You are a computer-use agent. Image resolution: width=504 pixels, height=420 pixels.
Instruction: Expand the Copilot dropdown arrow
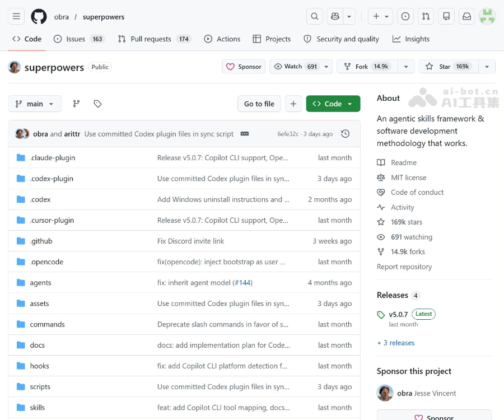click(349, 16)
